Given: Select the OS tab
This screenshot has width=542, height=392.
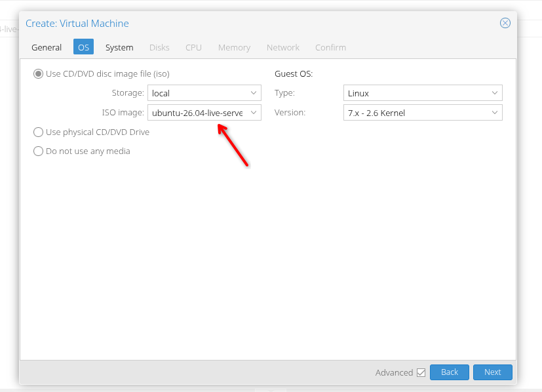Looking at the screenshot, I should click(x=83, y=47).
